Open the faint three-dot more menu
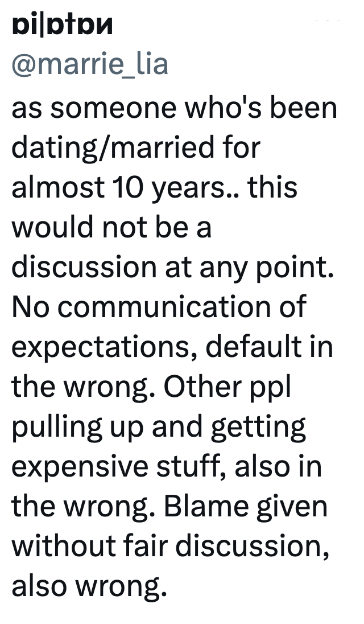 [328, 21]
